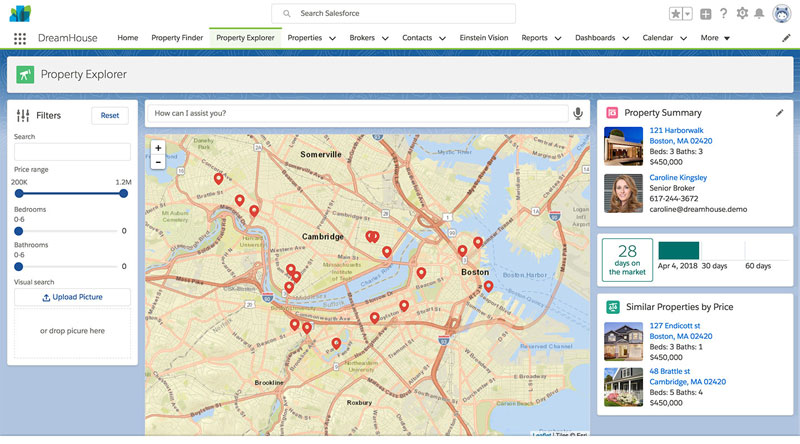Viewport: 800px width, 444px height.
Task: Expand the Brokers tab dropdown arrow
Action: (x=385, y=38)
